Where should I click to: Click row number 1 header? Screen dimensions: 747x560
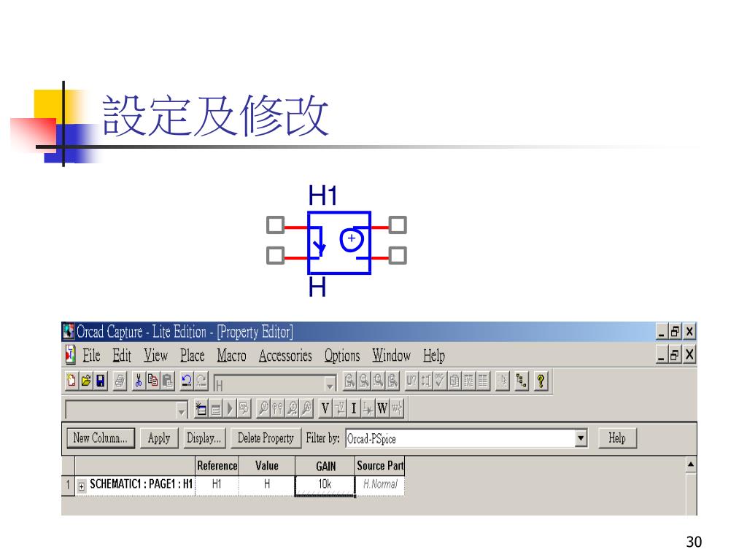pos(68,485)
